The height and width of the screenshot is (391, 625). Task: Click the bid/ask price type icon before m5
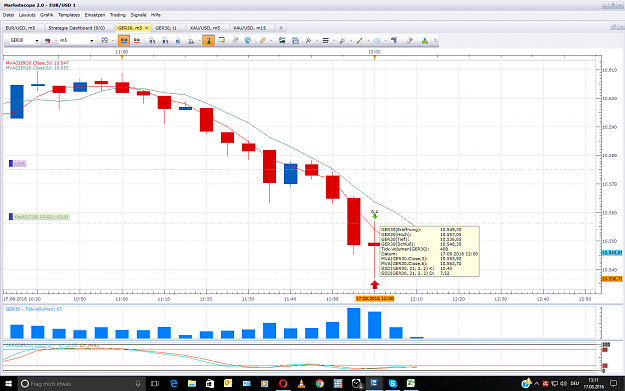[x=48, y=41]
